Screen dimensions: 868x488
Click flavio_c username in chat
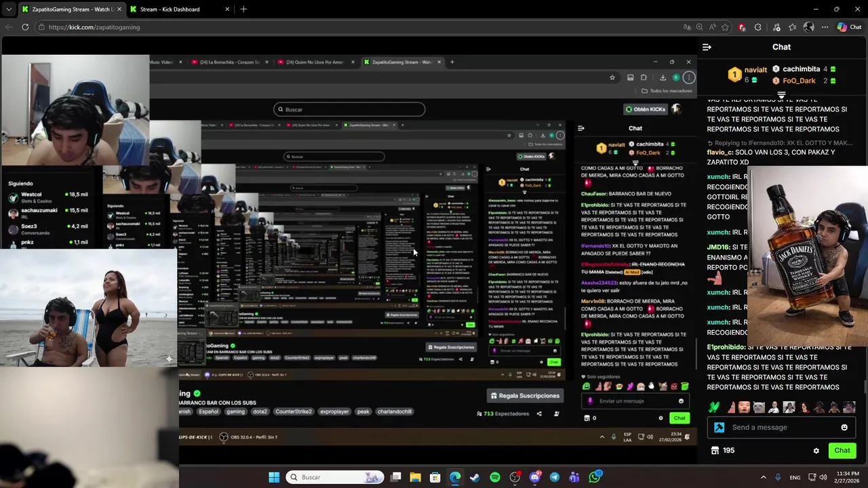coord(719,152)
